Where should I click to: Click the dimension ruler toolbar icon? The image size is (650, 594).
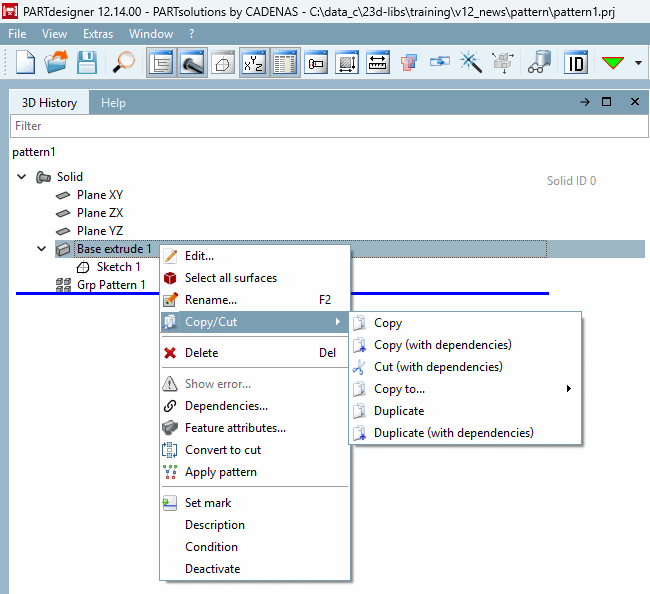[378, 63]
